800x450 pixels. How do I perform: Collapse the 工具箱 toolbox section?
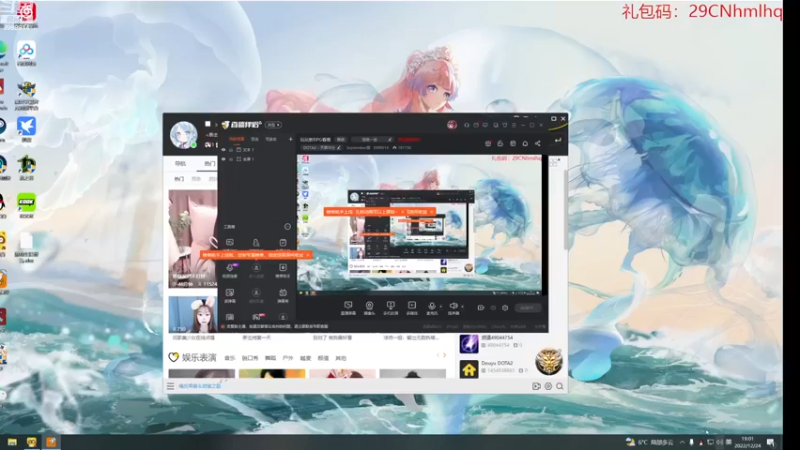tap(287, 227)
